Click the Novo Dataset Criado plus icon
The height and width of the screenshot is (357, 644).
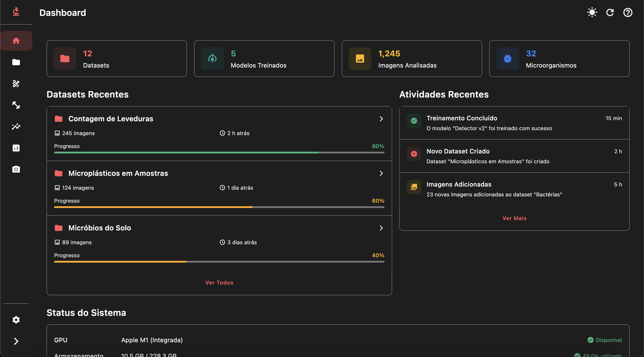coord(414,154)
